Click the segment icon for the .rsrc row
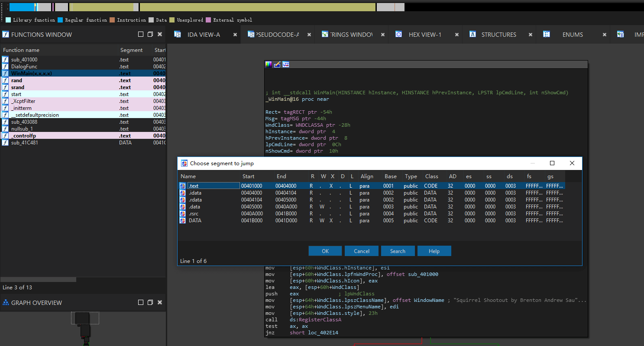Screen dimensions: 644x346 (x=183, y=214)
